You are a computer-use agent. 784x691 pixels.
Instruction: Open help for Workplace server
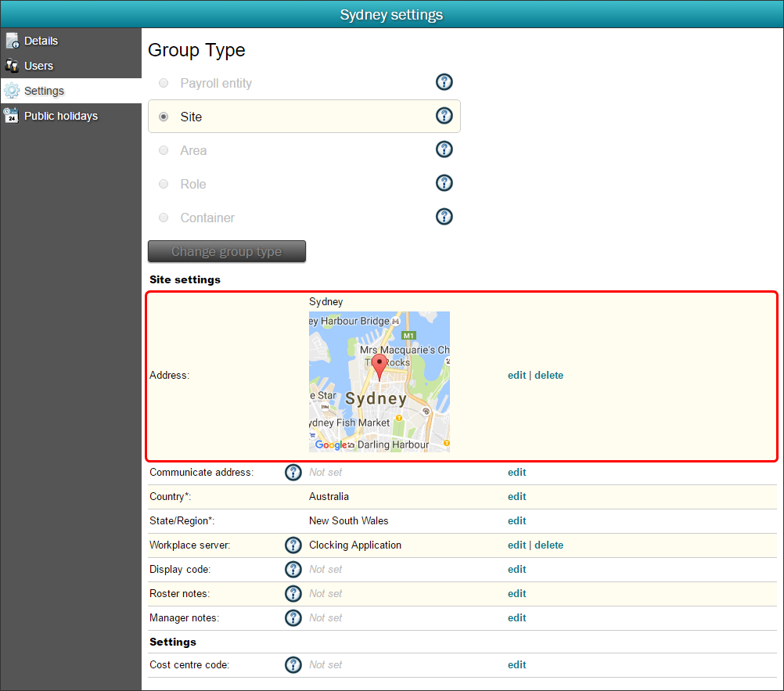[x=293, y=545]
